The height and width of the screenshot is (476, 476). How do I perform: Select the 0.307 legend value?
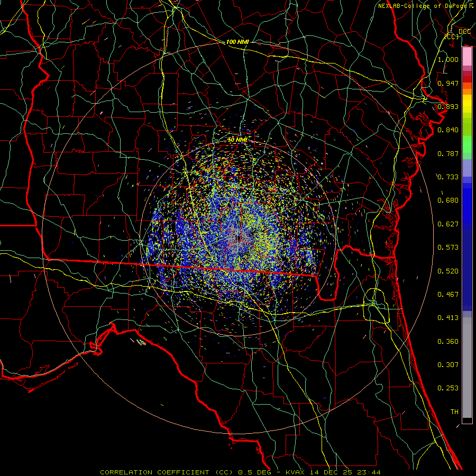point(448,365)
